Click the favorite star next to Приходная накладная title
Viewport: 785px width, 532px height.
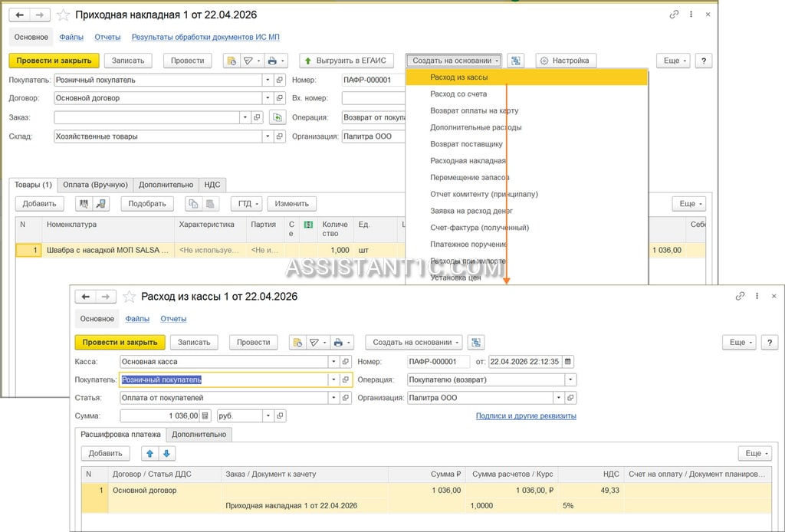[63, 15]
